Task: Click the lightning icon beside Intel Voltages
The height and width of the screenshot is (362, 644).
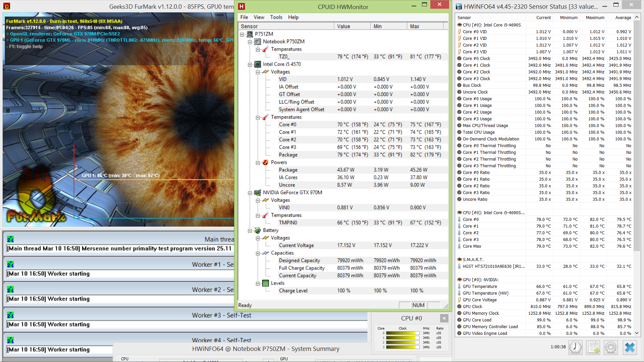Action: tap(265, 72)
